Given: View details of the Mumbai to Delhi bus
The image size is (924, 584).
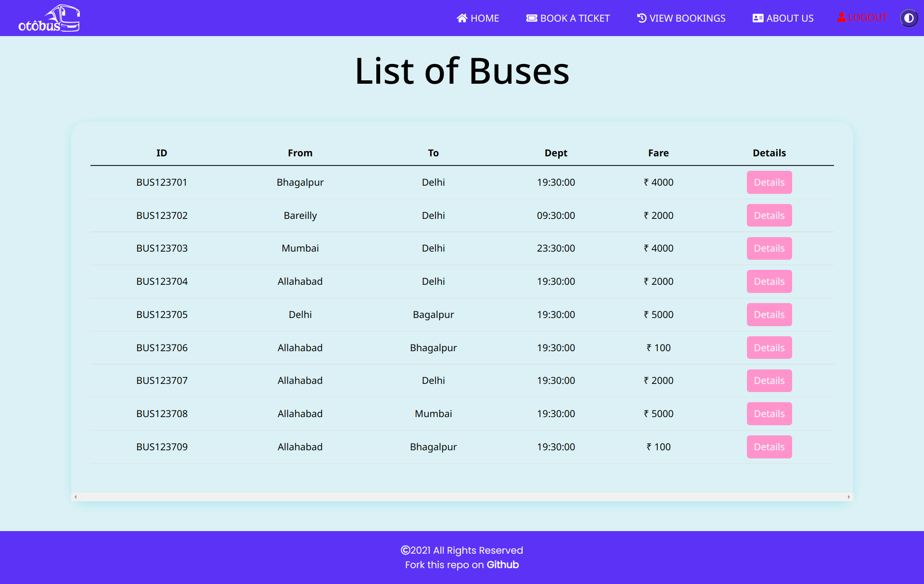Looking at the screenshot, I should (769, 248).
